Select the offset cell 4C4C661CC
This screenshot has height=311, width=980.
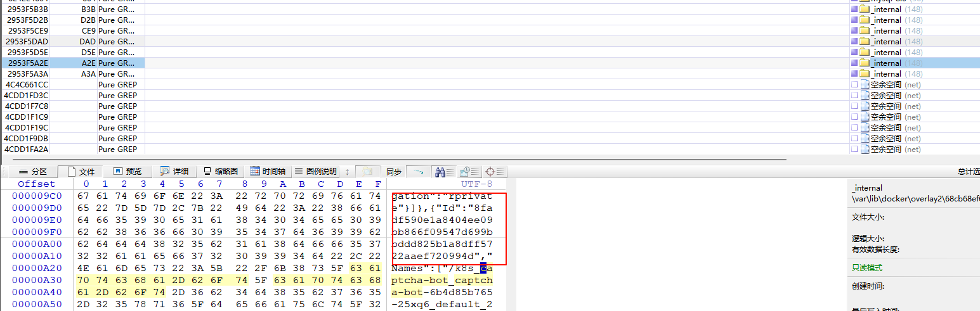tap(27, 85)
